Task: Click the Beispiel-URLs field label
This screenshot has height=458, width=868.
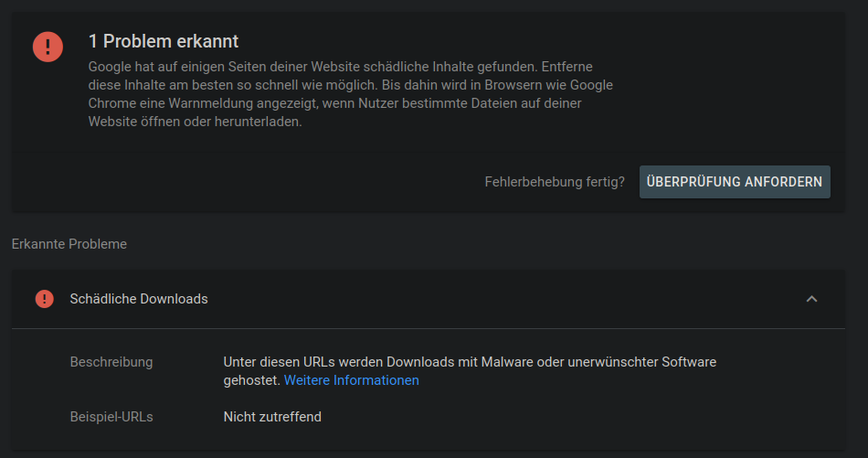Action: (111, 417)
